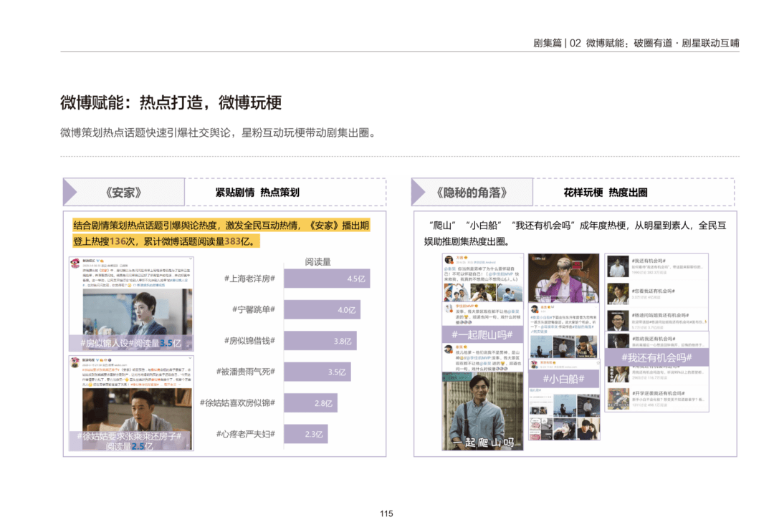This screenshot has width=774, height=532.
Task: Select the 《隐秘的角落》 section tab
Action: click(x=472, y=193)
